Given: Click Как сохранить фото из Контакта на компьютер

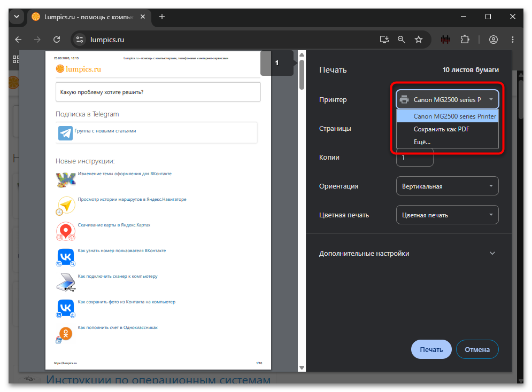Looking at the screenshot, I should [127, 302].
